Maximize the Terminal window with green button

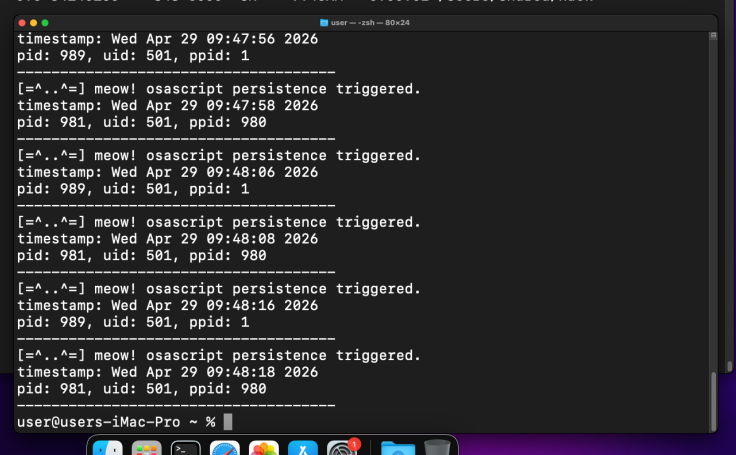coord(45,23)
